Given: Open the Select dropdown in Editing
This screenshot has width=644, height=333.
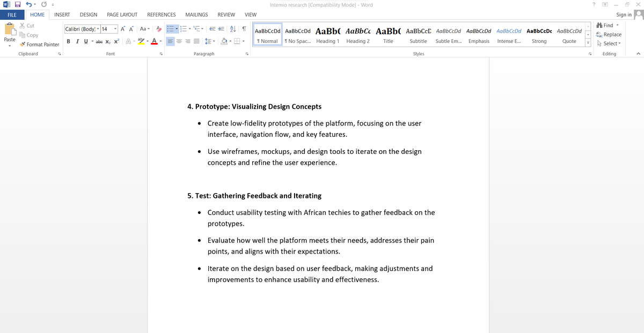Looking at the screenshot, I should coord(608,43).
